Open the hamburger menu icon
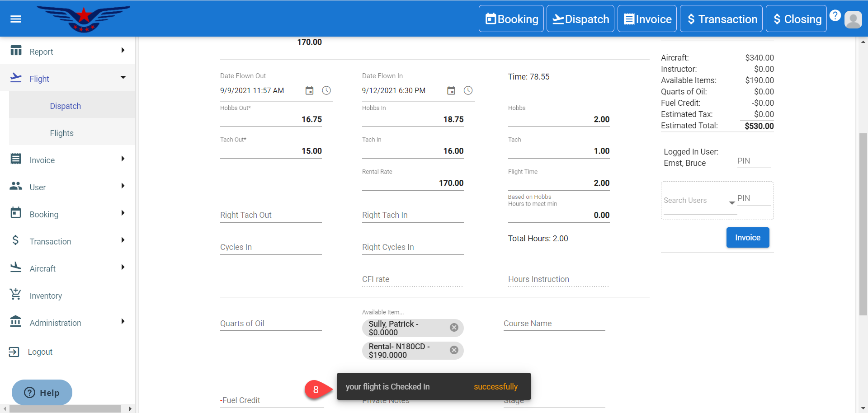 [x=16, y=19]
